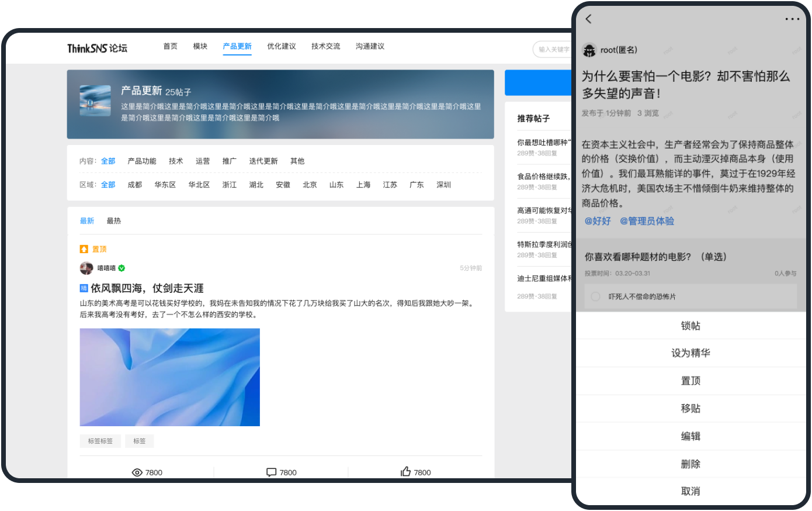Filter content by 推广
Image resolution: width=812 pixels, height=511 pixels.
230,161
